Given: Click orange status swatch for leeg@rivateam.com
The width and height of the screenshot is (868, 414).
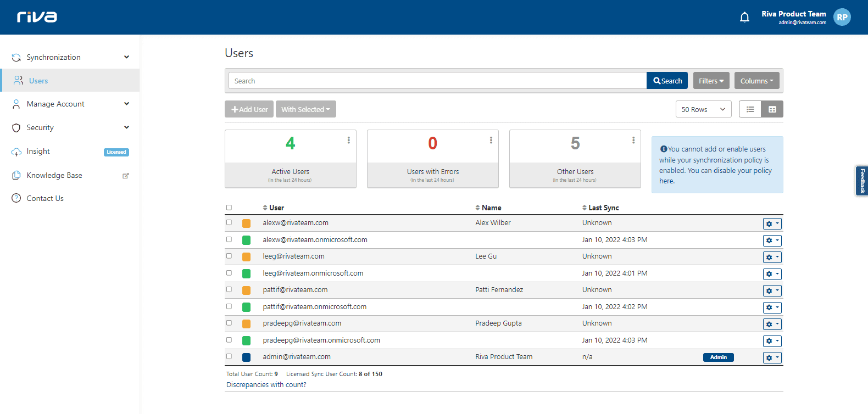Looking at the screenshot, I should (x=246, y=257).
